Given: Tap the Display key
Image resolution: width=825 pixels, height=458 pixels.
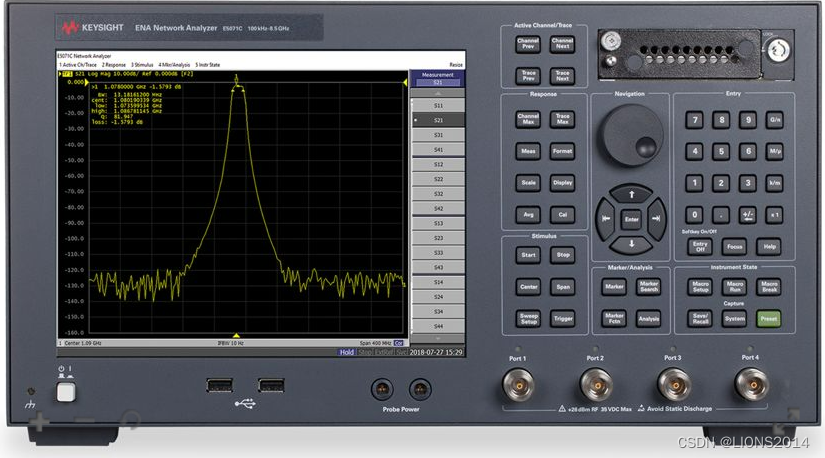Looking at the screenshot, I should point(562,183).
